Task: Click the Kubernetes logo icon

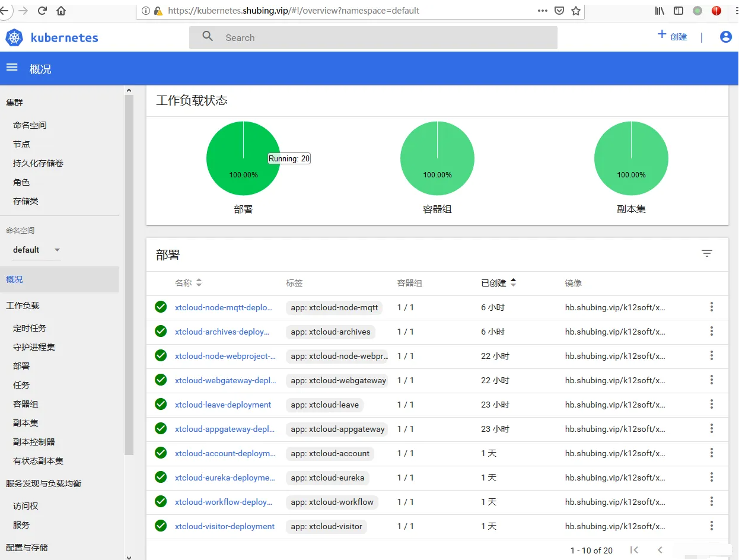Action: coord(14,37)
